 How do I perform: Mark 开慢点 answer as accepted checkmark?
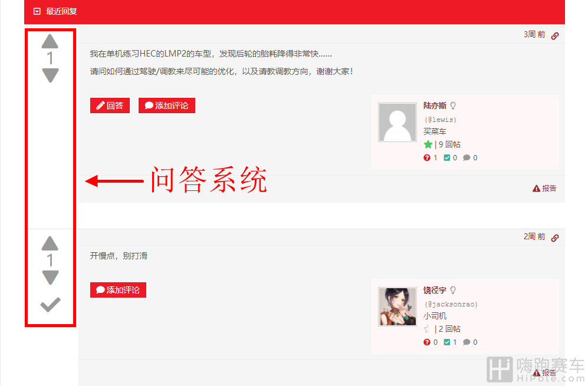coord(50,305)
